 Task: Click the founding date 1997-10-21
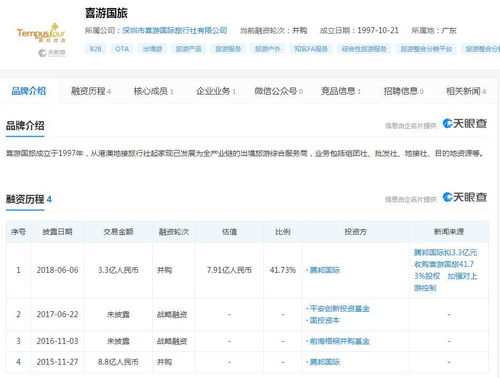pyautogui.click(x=378, y=31)
